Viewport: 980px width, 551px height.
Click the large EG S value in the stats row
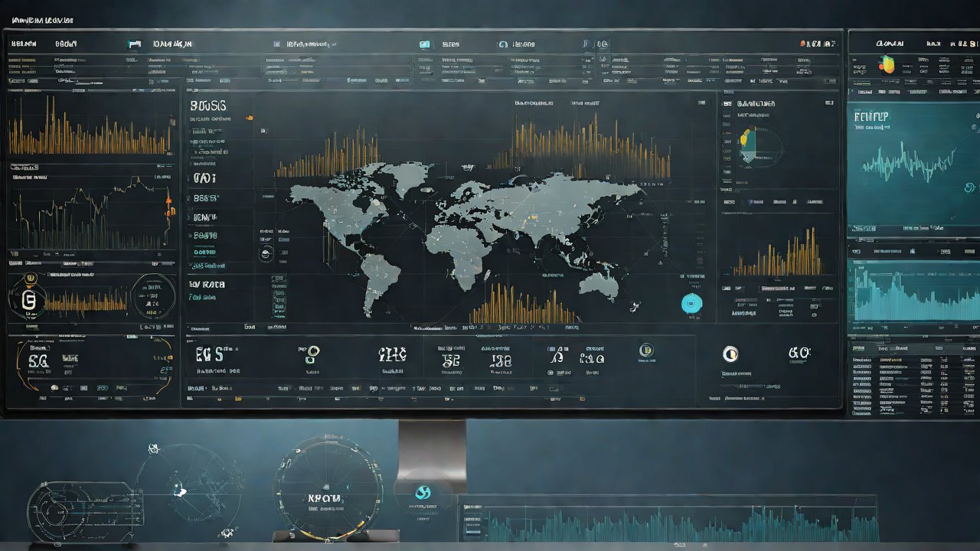pyautogui.click(x=209, y=354)
